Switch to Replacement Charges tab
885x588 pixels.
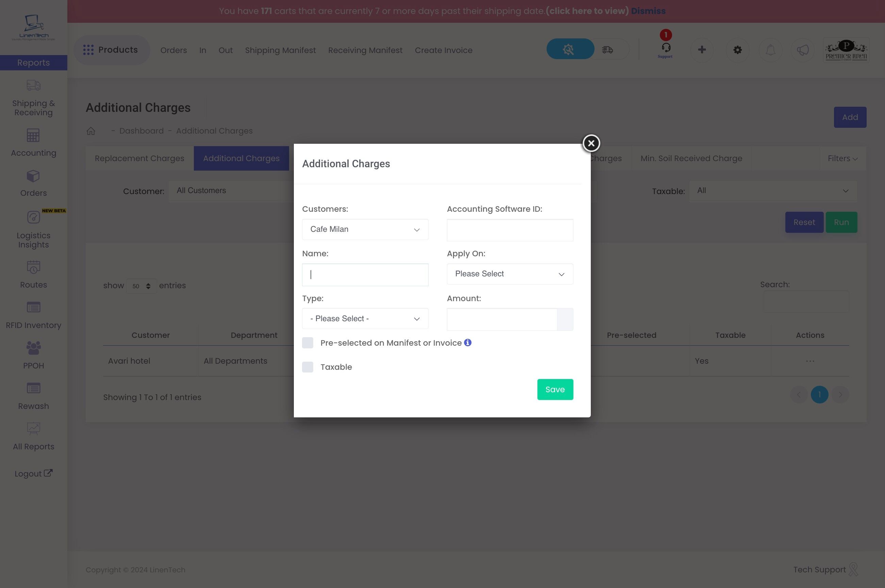coord(139,158)
